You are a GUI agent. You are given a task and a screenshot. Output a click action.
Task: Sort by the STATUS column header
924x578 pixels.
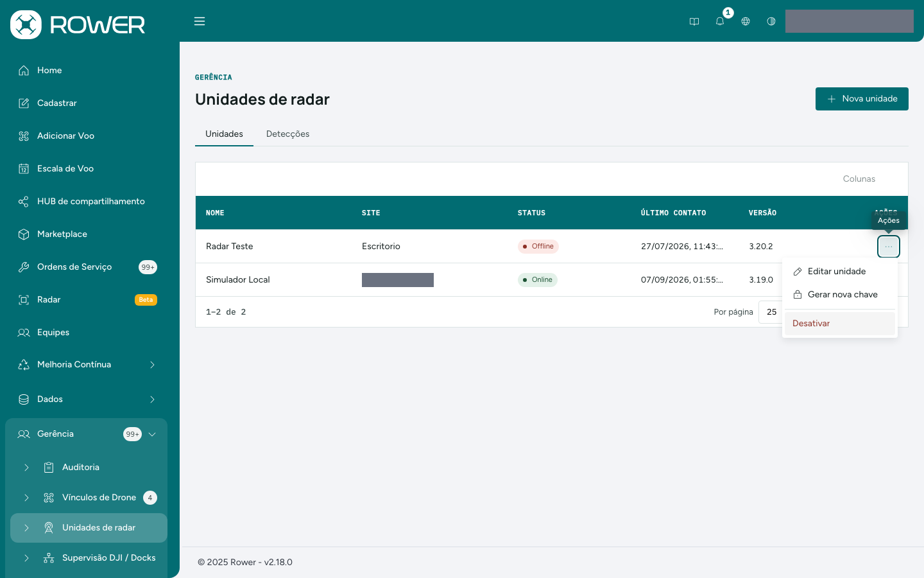531,213
